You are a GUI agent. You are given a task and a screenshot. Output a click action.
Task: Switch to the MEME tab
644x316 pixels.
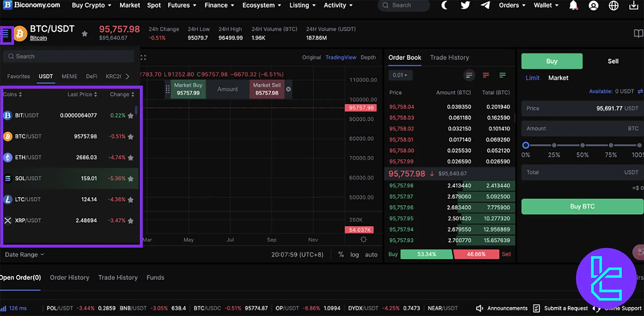tap(69, 76)
